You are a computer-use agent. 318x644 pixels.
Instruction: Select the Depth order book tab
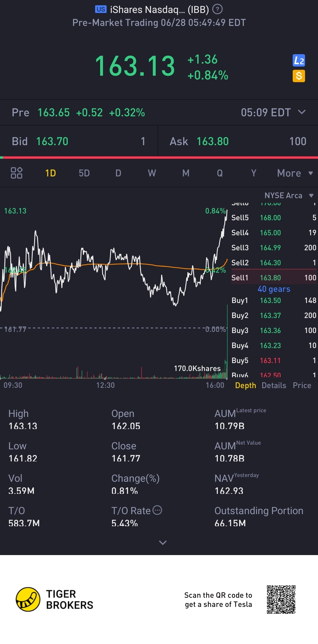[x=245, y=385]
